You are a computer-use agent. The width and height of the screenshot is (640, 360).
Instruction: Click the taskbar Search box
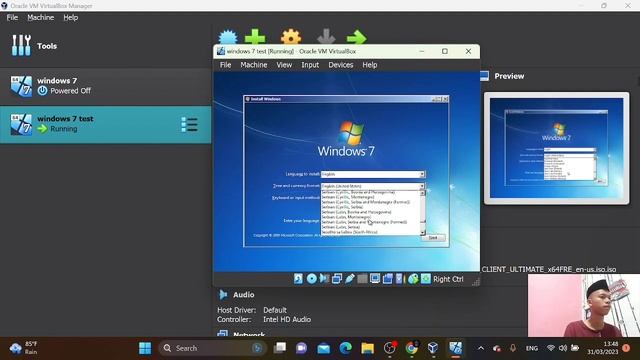[x=212, y=348]
